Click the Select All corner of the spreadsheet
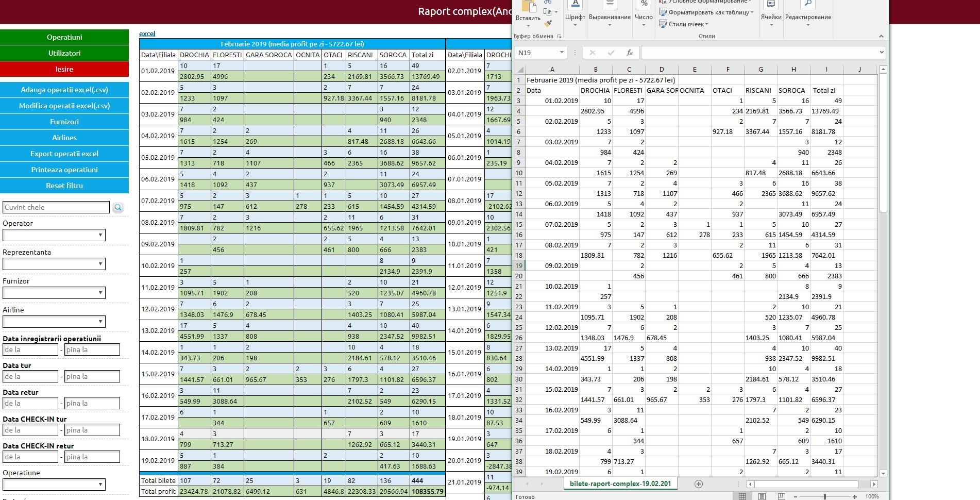The width and height of the screenshot is (980, 500). [520, 70]
